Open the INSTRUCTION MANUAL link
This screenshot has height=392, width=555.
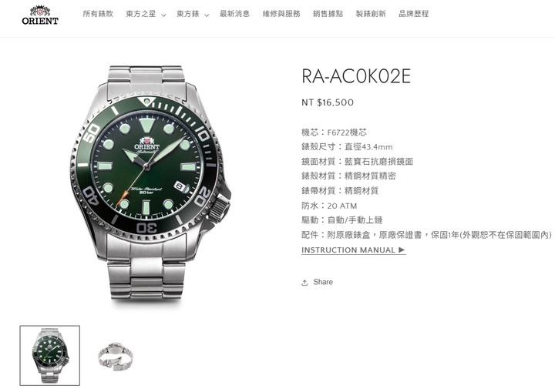tap(353, 250)
